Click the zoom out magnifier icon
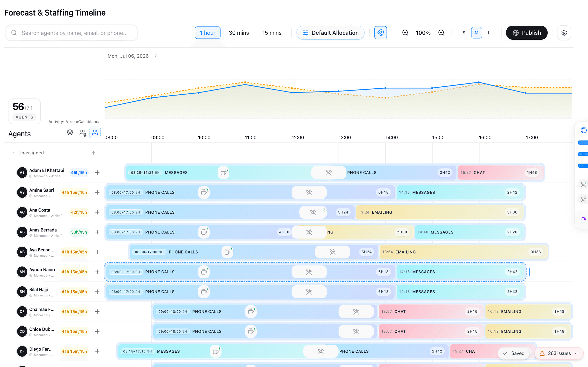The height and width of the screenshot is (367, 588). click(x=441, y=33)
